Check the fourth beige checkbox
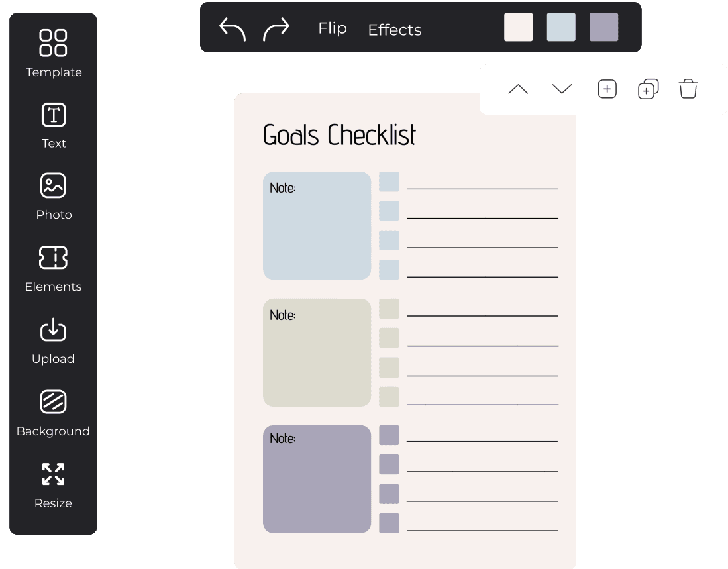The width and height of the screenshot is (728, 569). (389, 397)
